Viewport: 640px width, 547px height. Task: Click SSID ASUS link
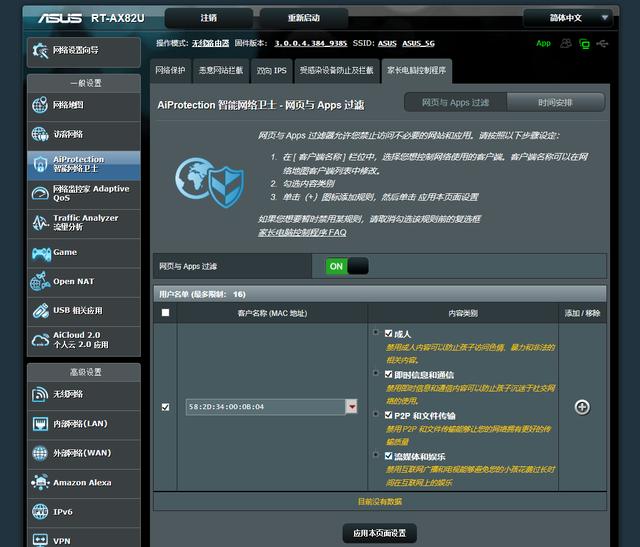pyautogui.click(x=387, y=43)
